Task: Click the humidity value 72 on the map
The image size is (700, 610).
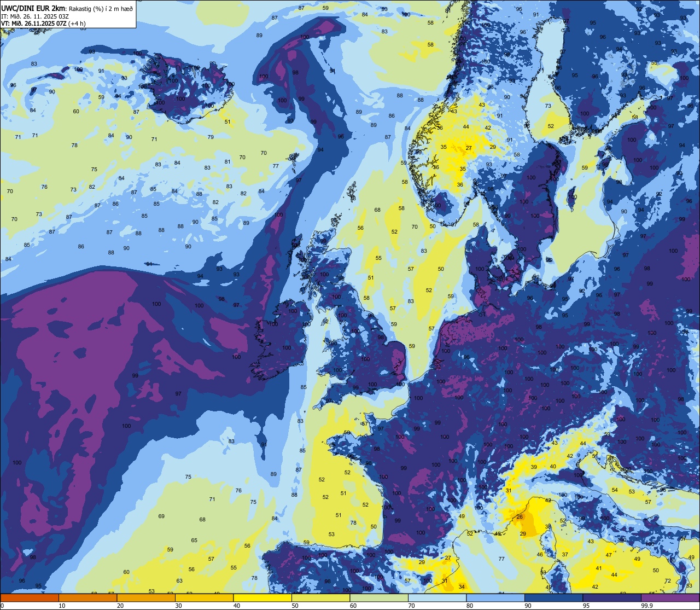Action: click(668, 580)
